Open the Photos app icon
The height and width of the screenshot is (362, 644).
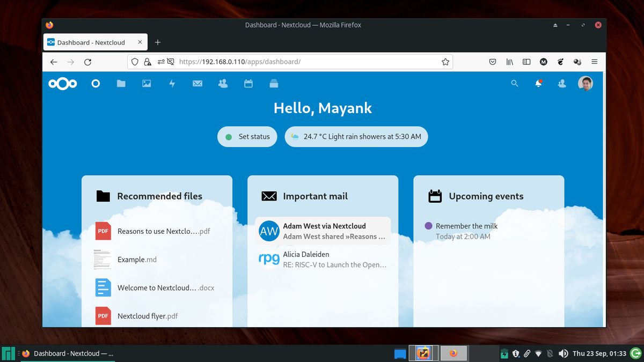(x=146, y=84)
